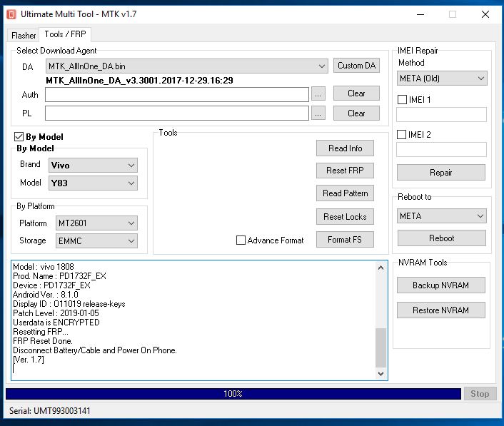Click the 100% progress bar
Image resolution: width=504 pixels, height=426 pixels.
(233, 394)
